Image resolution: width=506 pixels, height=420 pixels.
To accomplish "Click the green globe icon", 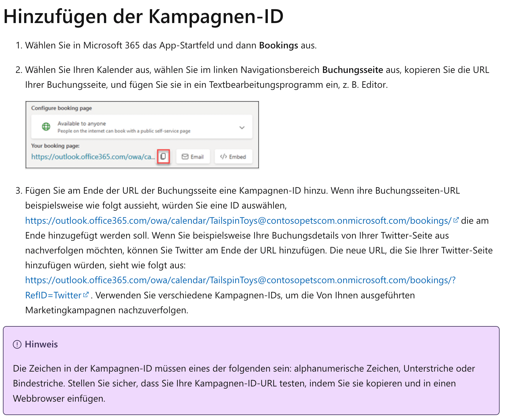I will pos(46,127).
